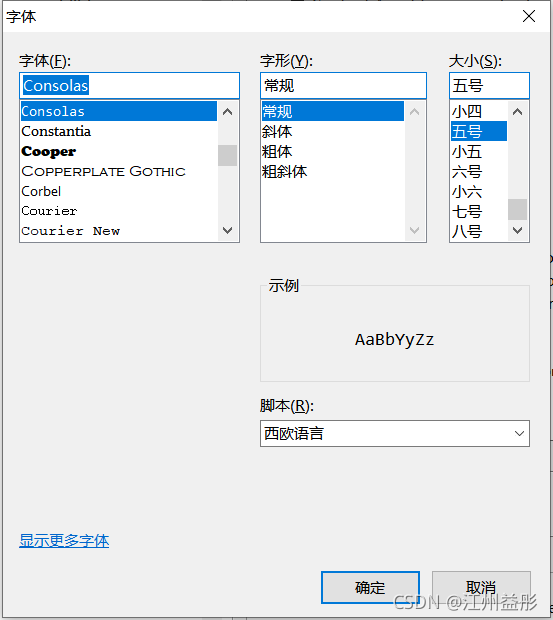Select 粗斜体 bold italic style
This screenshot has height=620, width=553.
pos(332,171)
